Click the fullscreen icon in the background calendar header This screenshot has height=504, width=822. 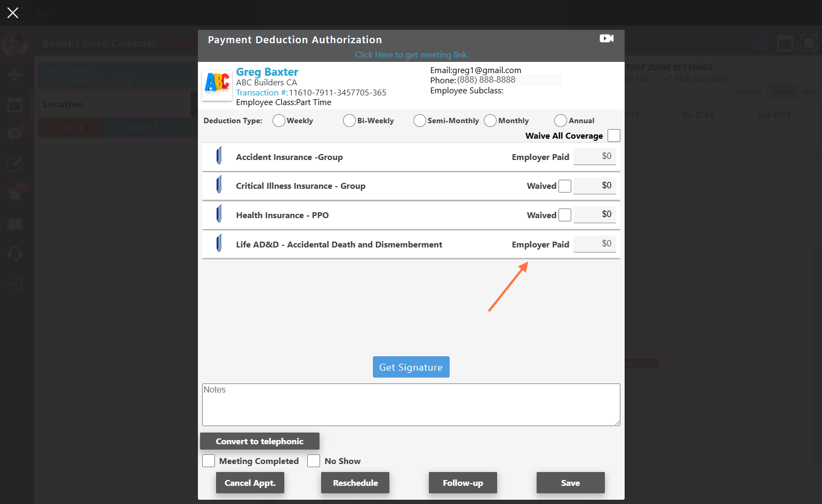pyautogui.click(x=809, y=43)
